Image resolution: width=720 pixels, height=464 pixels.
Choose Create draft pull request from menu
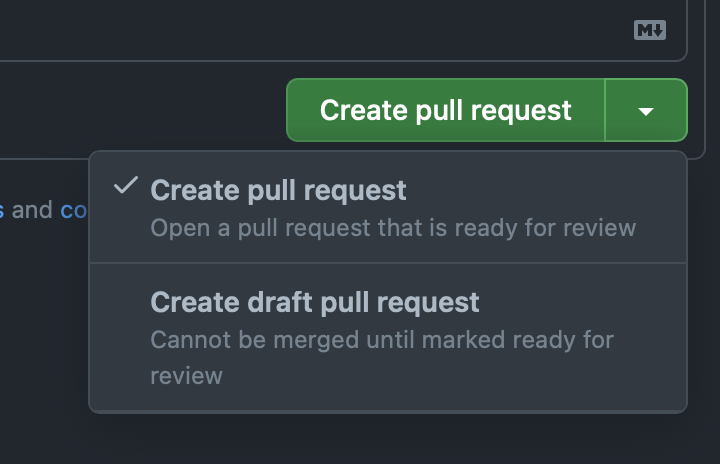pos(388,337)
